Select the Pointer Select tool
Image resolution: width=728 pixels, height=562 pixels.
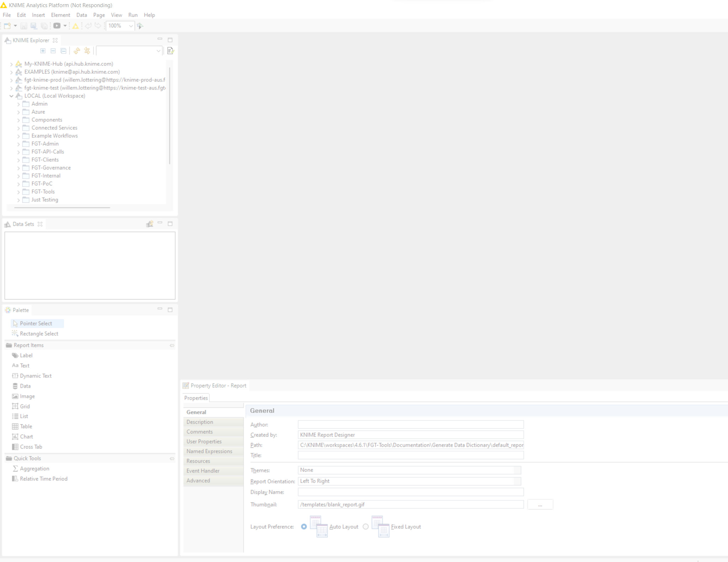pyautogui.click(x=37, y=323)
